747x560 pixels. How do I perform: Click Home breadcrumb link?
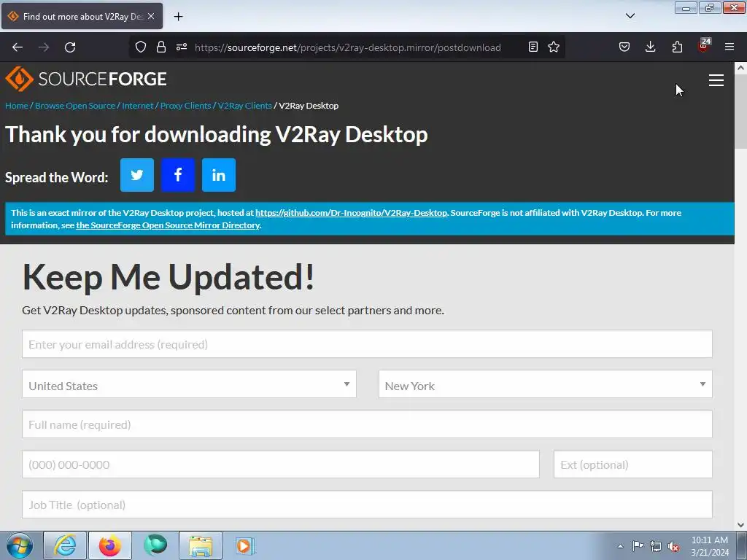17,106
